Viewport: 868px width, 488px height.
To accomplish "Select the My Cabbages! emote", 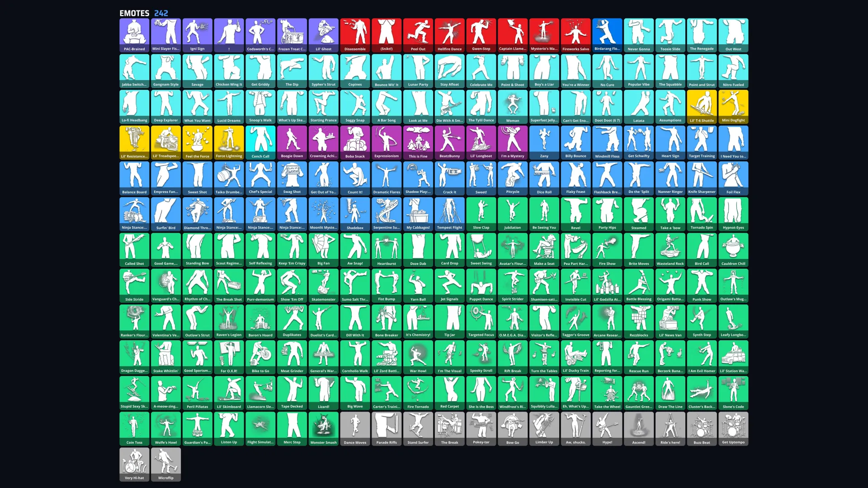I will [418, 214].
